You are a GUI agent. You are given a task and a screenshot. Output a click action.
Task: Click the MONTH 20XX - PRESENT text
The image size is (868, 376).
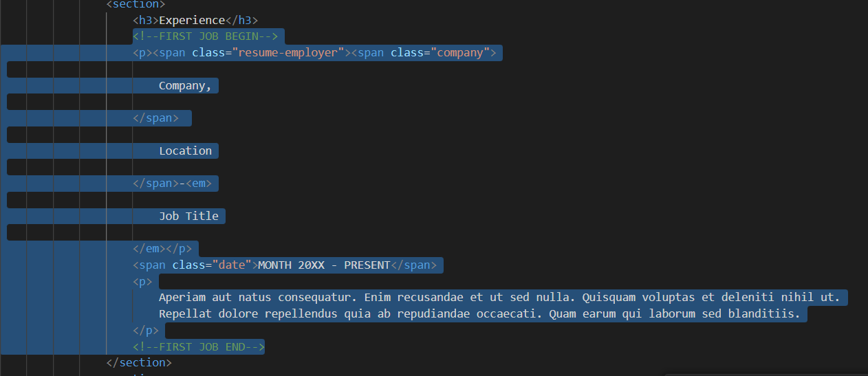323,265
